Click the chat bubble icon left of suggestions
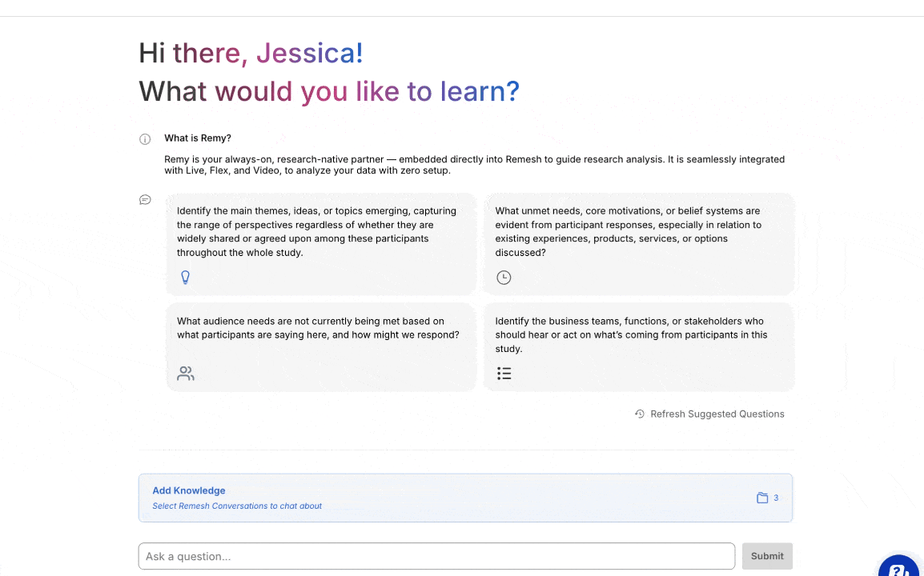This screenshot has width=924, height=576. click(145, 200)
